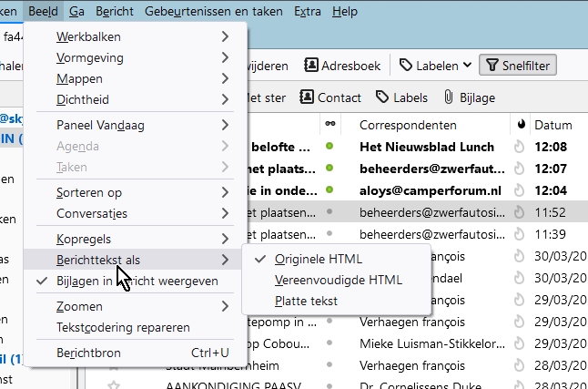Viewport: 588px width, 389px height.
Task: Toggle the Snelfilter quick filter bar
Action: pos(518,66)
